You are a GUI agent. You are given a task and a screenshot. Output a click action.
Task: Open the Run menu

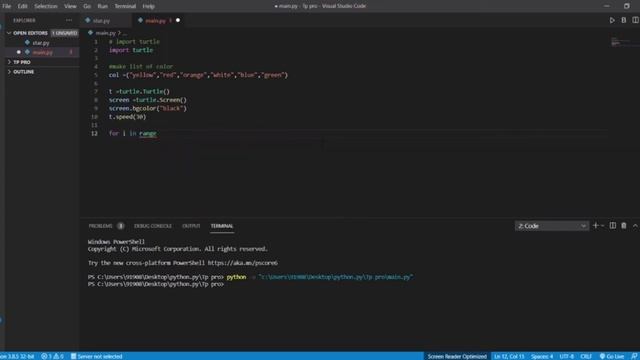102,6
